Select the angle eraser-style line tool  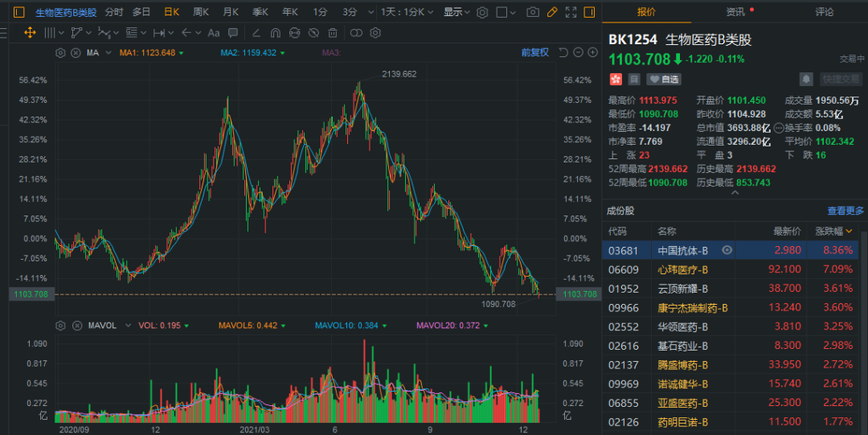click(x=256, y=33)
